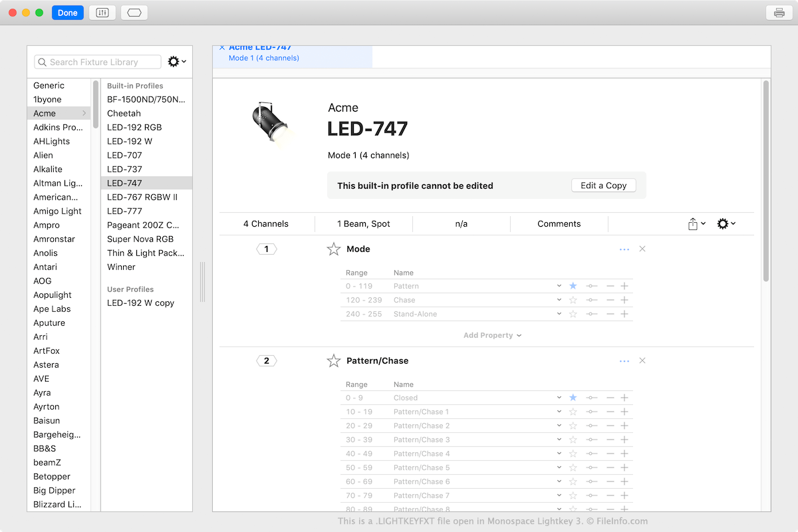Click the Done button
Image resolution: width=798 pixels, height=532 pixels.
68,13
